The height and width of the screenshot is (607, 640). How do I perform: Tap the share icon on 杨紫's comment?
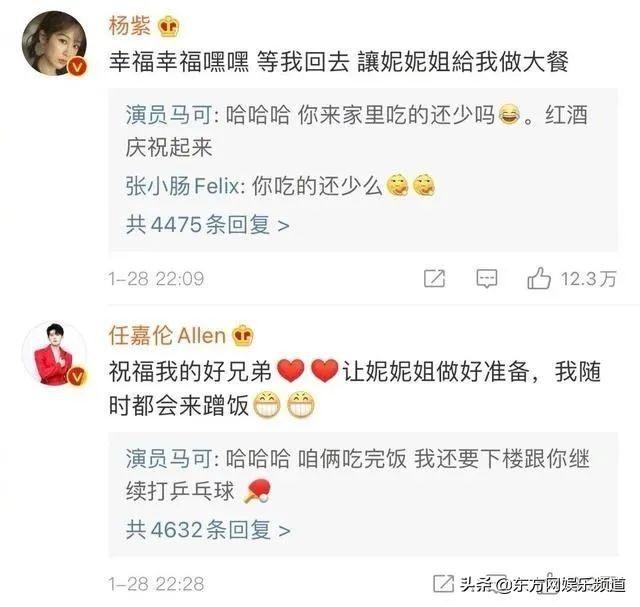(434, 279)
